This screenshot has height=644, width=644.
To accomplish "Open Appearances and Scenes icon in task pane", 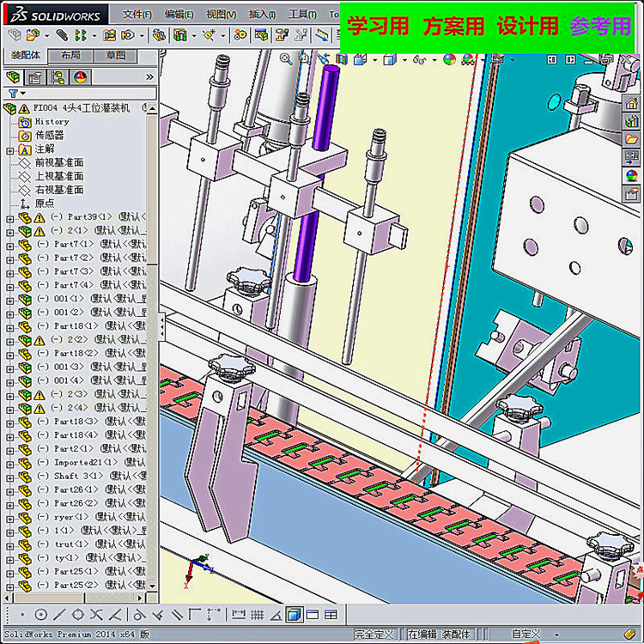I will [631, 175].
